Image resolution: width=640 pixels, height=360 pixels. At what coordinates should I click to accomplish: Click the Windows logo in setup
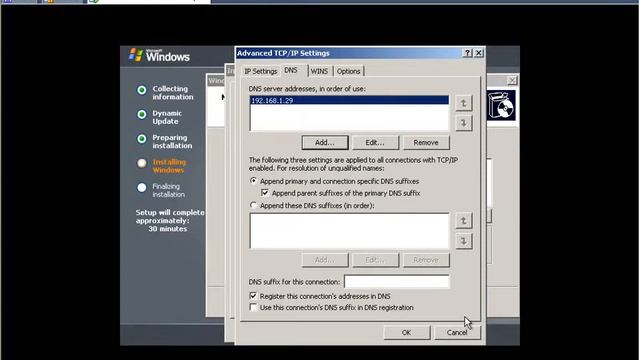159,55
